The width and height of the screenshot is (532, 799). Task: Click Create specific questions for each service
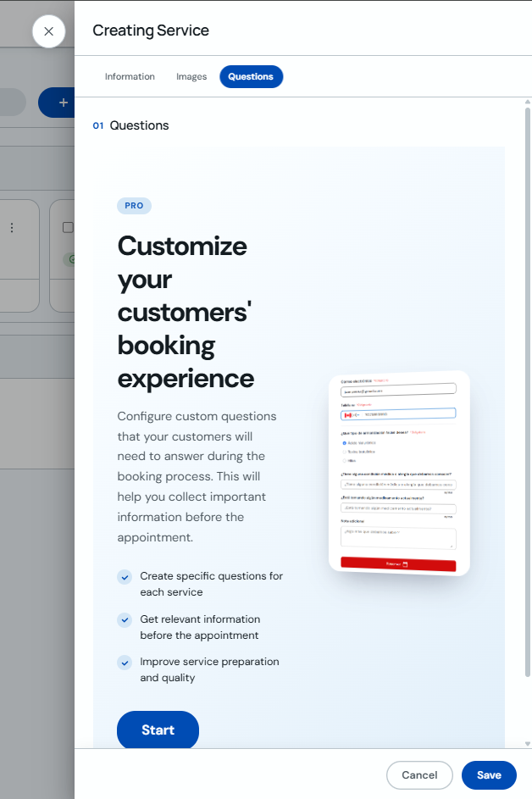click(211, 584)
